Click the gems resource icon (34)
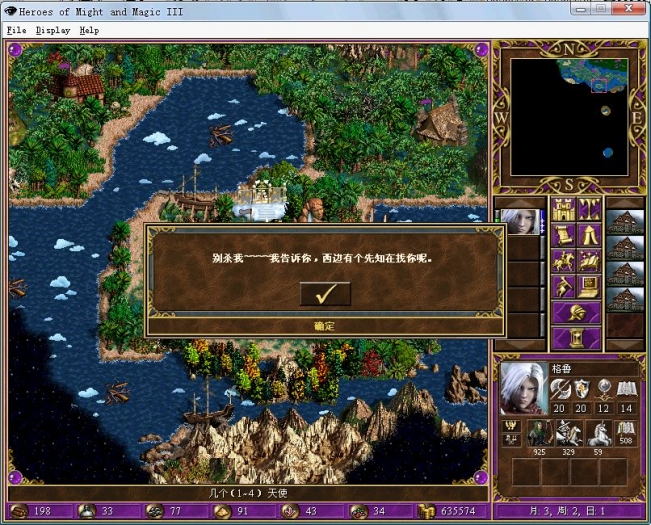 358,511
